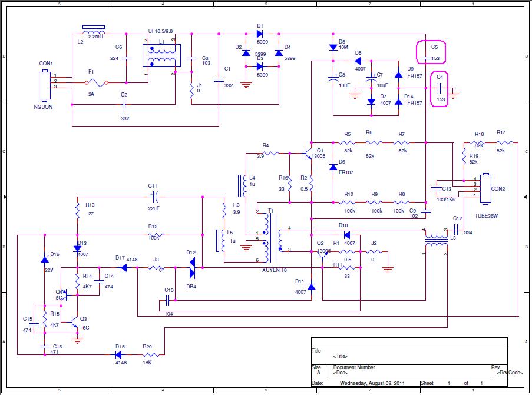Viewport: 532px width, 395px height.
Task: Select the D10 4007 diode symbol
Action: (x=347, y=235)
